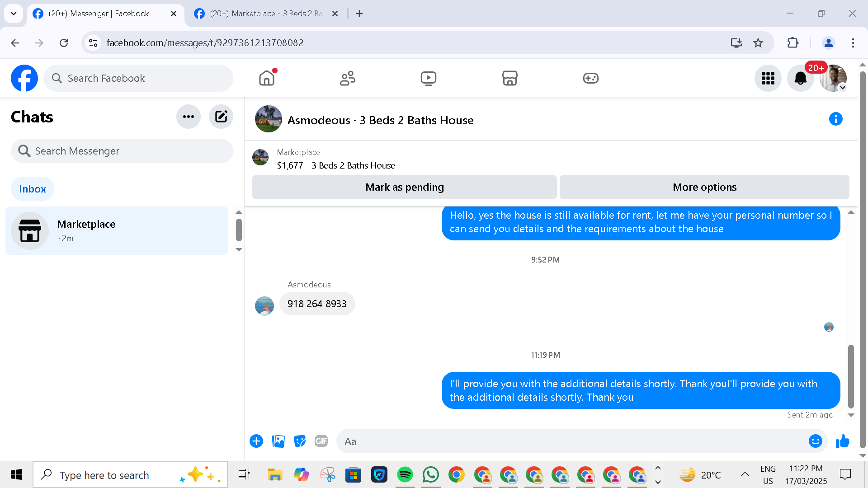Viewport: 868px width, 488px height.
Task: Send a thumbs-up like
Action: pyautogui.click(x=843, y=441)
